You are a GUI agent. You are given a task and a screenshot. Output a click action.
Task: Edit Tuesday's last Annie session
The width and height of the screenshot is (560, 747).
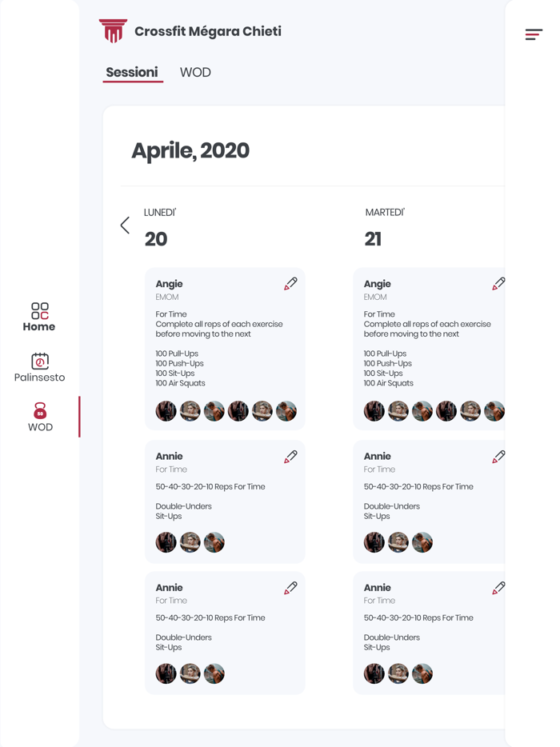[x=498, y=588]
